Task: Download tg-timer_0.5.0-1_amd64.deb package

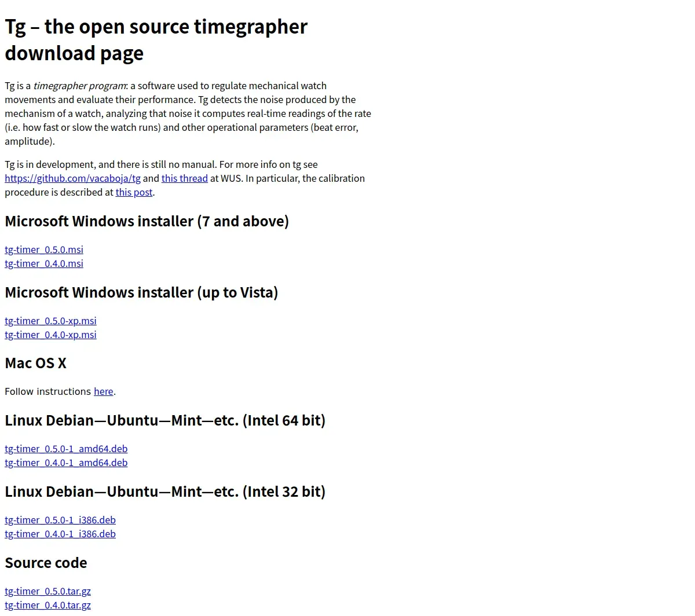Action: click(x=66, y=449)
